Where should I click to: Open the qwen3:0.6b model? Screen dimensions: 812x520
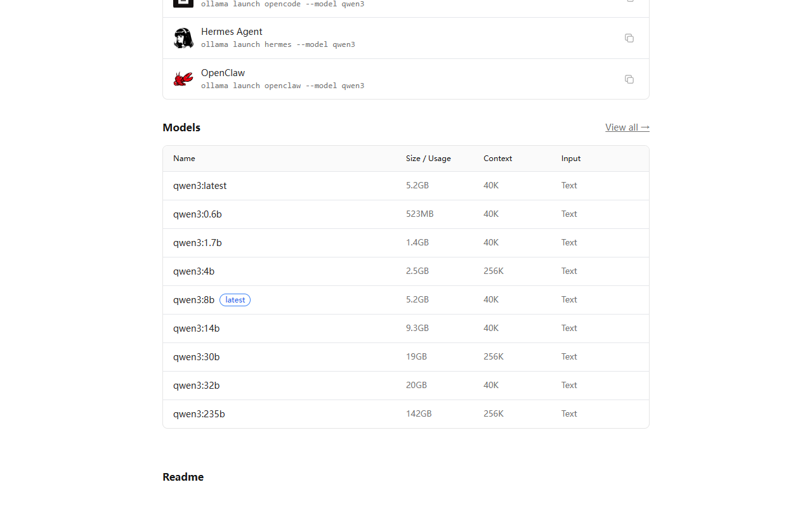coord(197,214)
